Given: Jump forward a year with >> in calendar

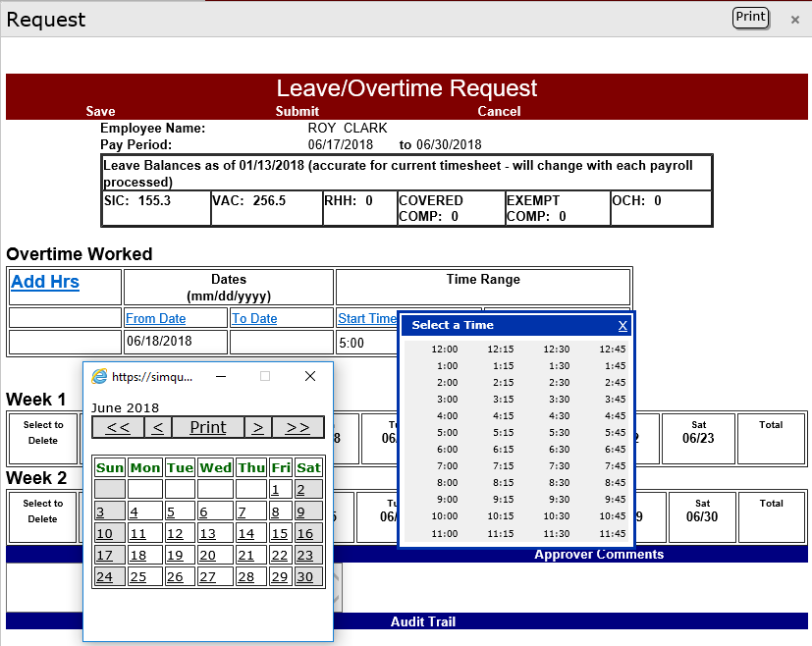Looking at the screenshot, I should click(298, 427).
